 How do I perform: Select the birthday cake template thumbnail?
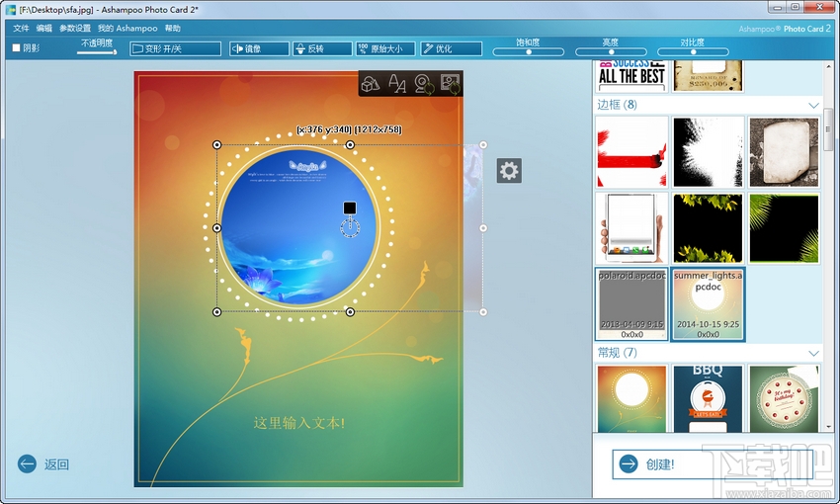tap(784, 398)
